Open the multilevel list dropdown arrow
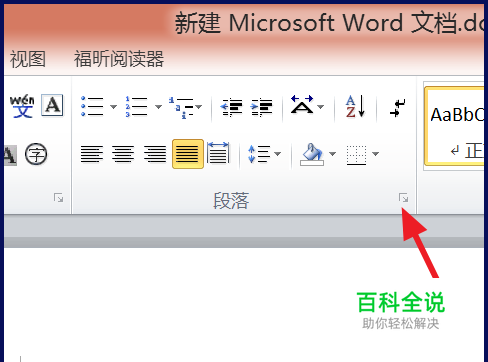 point(199,107)
